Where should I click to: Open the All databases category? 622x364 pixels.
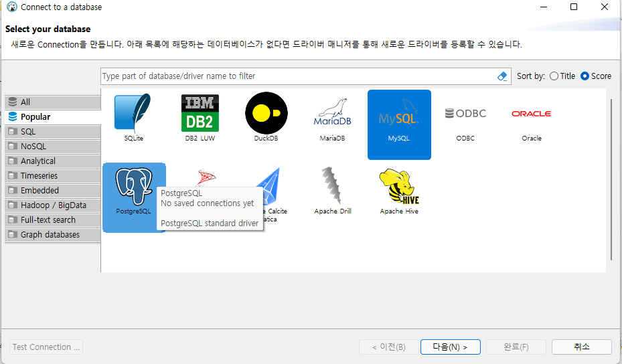click(53, 102)
